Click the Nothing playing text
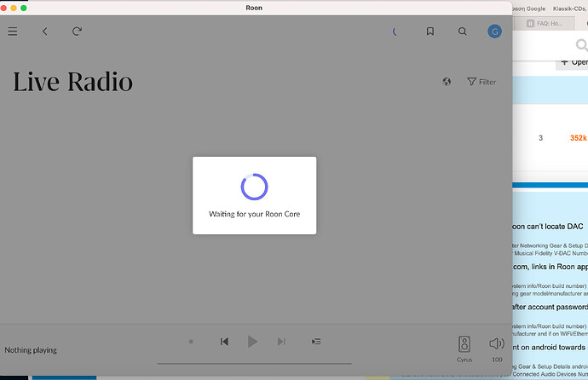The image size is (588, 380). click(x=31, y=350)
